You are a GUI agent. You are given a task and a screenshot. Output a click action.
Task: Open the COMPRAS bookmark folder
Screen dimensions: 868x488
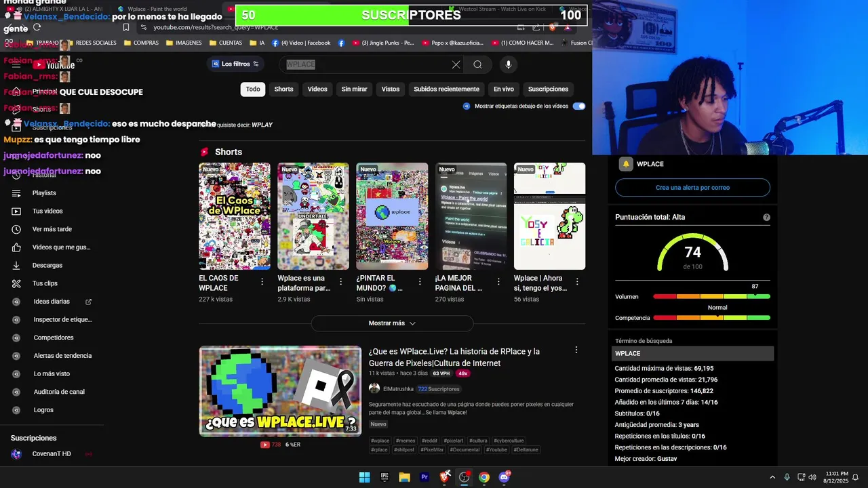[x=141, y=43]
